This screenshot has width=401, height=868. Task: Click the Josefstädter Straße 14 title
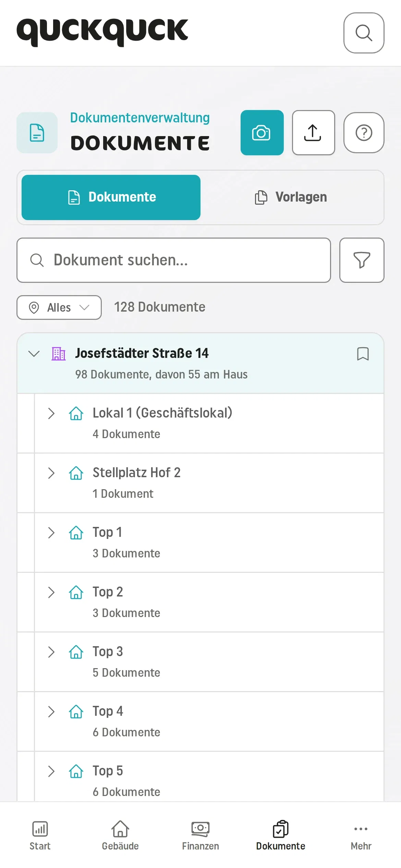142,353
